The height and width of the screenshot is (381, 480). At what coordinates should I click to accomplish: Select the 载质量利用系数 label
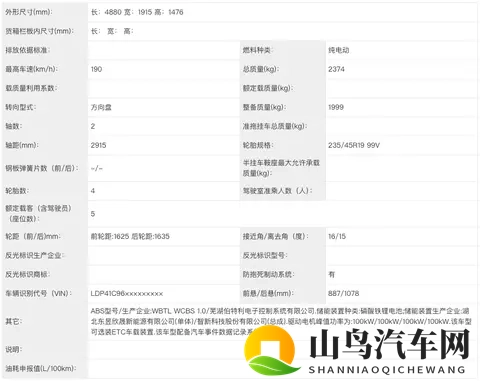point(31,88)
